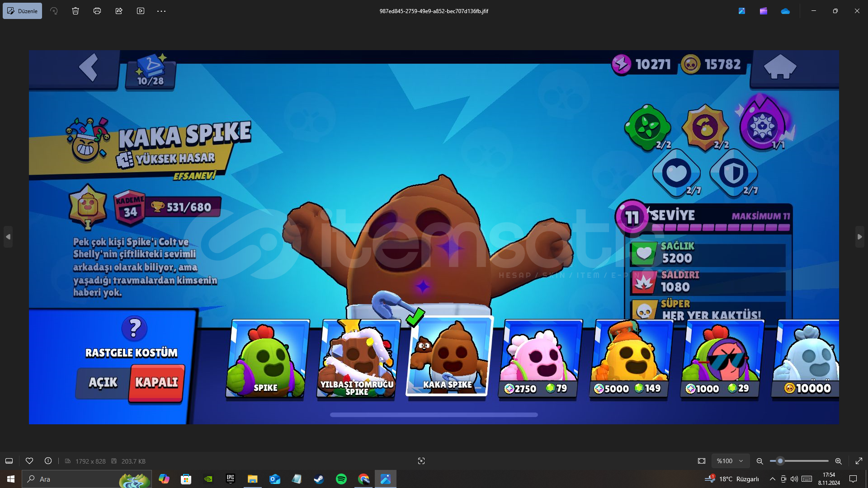Turn random skin AÇIK on
This screenshot has width=868, height=488.
103,383
